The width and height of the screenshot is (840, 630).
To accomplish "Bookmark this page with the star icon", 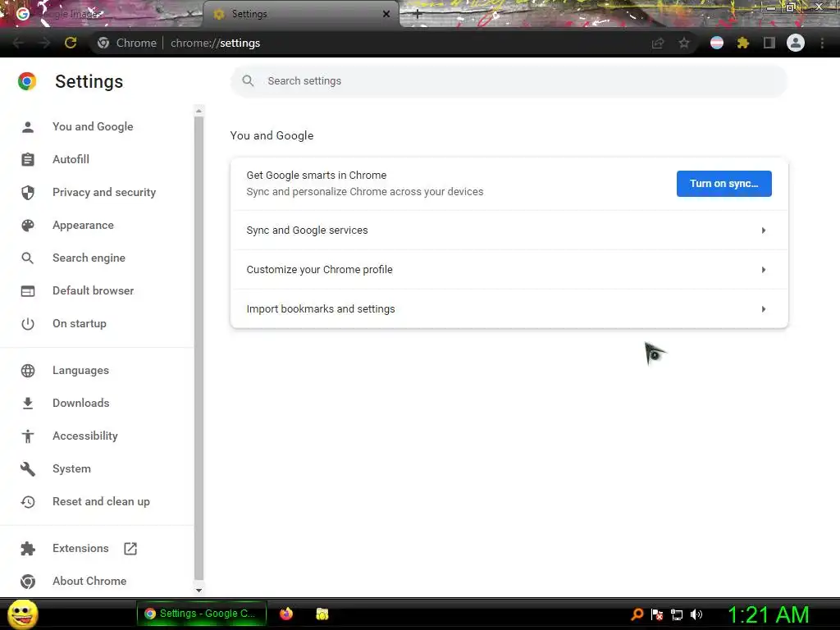I will click(x=684, y=43).
